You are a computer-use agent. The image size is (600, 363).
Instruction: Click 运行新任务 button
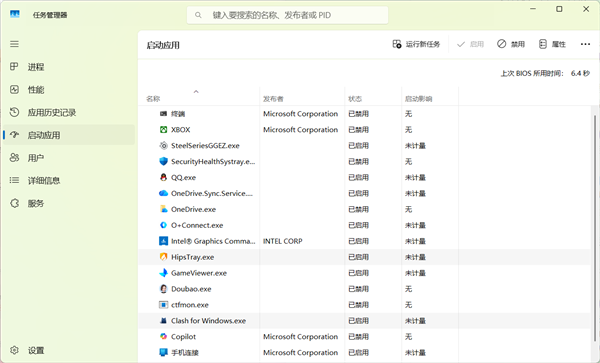pyautogui.click(x=416, y=44)
